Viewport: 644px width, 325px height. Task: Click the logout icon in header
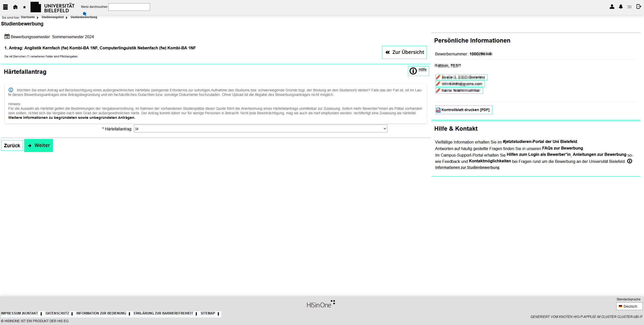639,7
